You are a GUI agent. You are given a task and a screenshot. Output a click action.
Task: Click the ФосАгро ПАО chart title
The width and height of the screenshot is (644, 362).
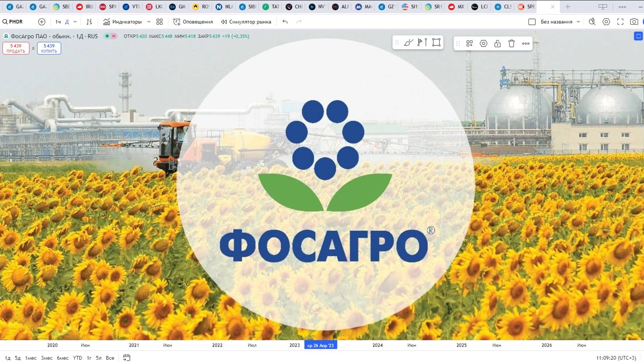(54, 36)
